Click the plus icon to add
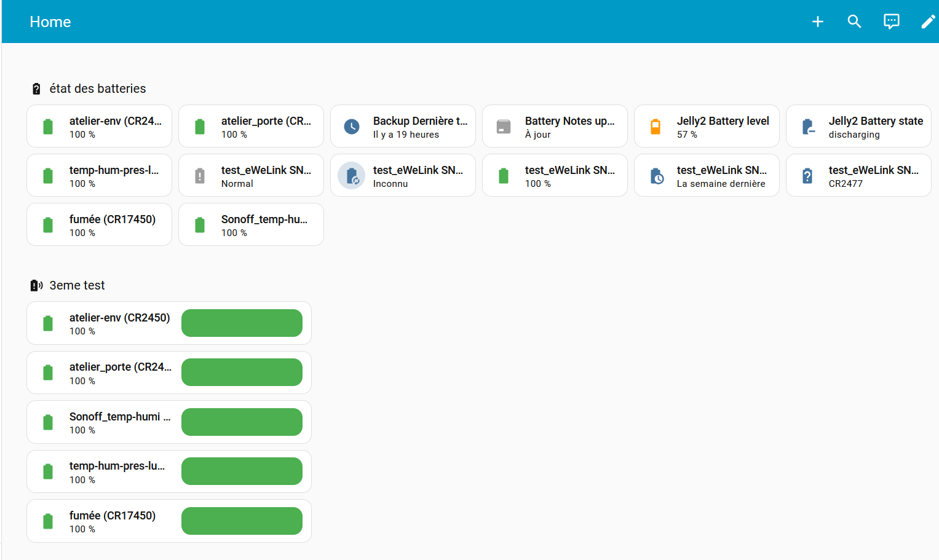The image size is (939, 560). [817, 22]
